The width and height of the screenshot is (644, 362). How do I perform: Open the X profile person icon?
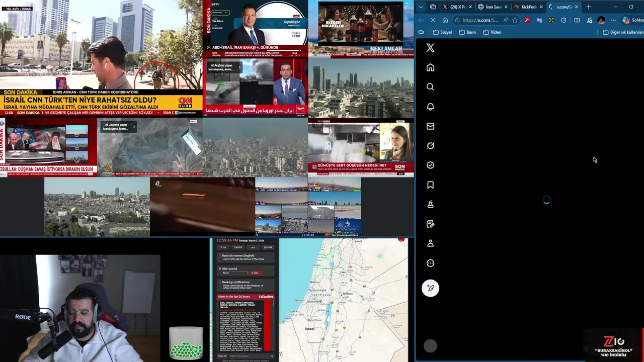430,243
